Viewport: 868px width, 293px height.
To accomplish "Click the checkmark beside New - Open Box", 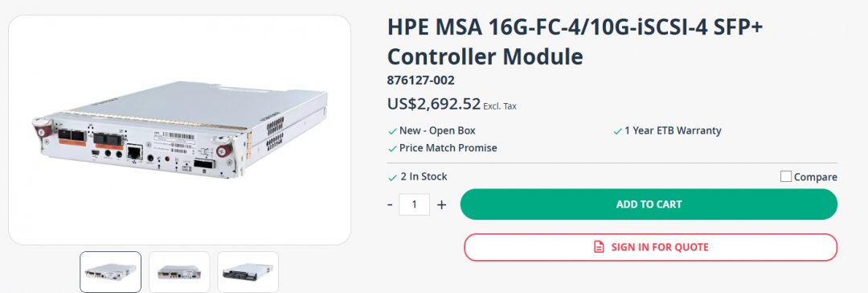I will coord(392,131).
